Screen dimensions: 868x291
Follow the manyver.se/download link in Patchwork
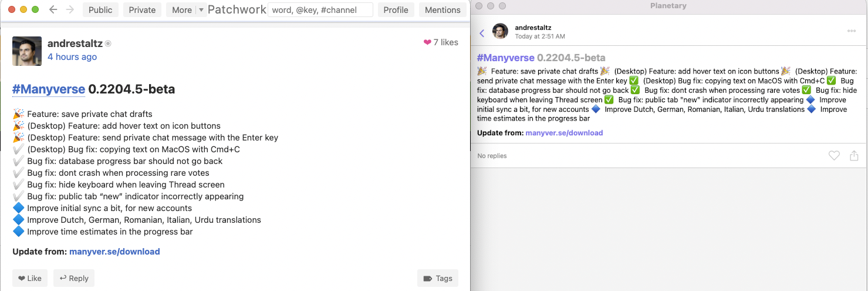pos(114,252)
